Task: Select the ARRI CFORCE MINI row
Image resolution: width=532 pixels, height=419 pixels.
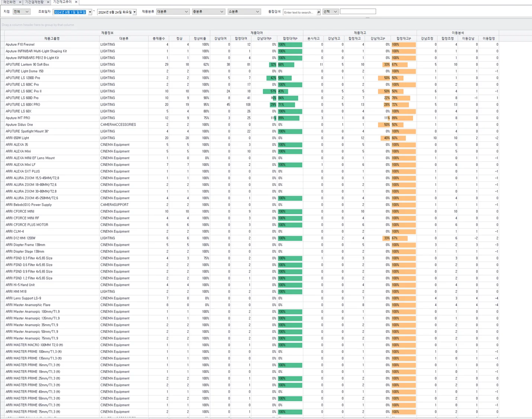Action: [x=20, y=212]
